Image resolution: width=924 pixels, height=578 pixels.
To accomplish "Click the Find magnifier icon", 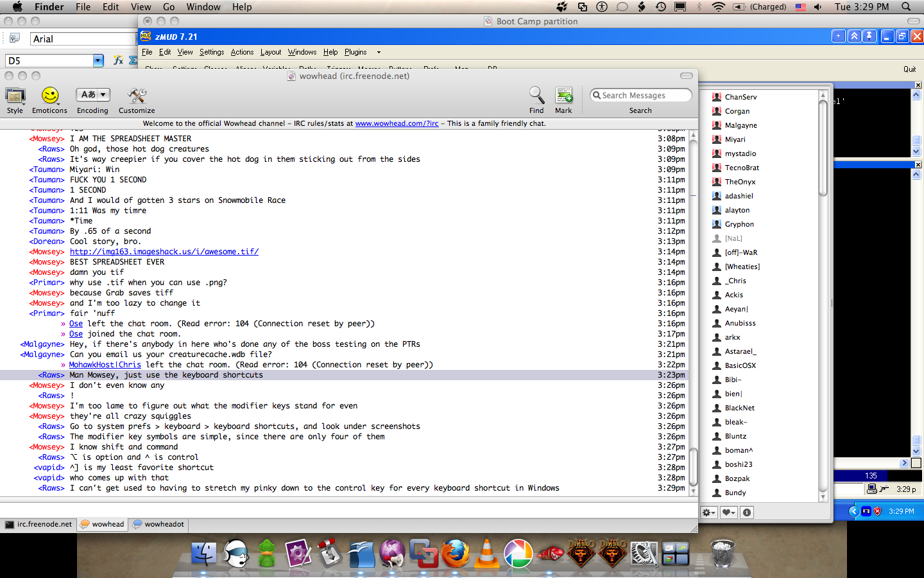I will pyautogui.click(x=536, y=96).
